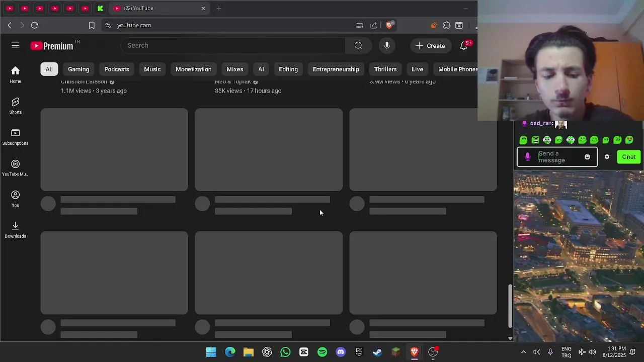Open Shorts in the sidebar

[x=15, y=106]
